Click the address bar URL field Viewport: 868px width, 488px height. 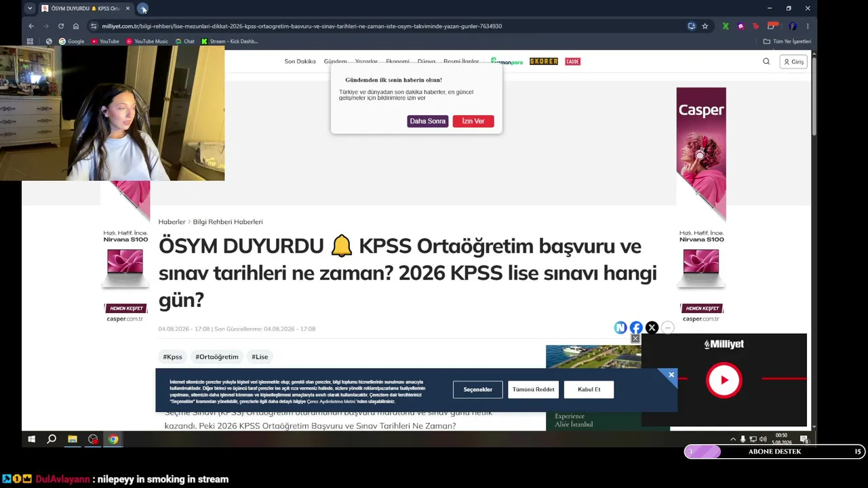[387, 26]
